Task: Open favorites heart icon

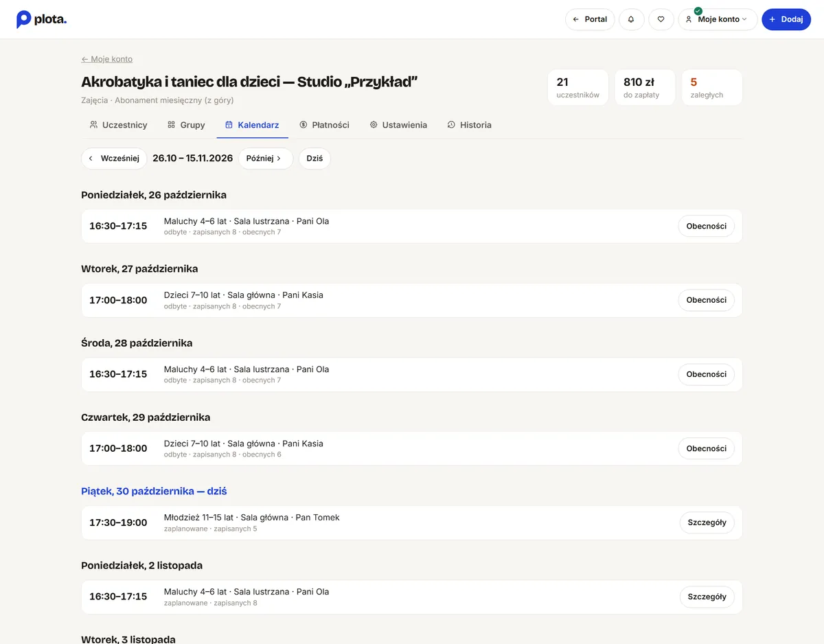Action: click(661, 19)
